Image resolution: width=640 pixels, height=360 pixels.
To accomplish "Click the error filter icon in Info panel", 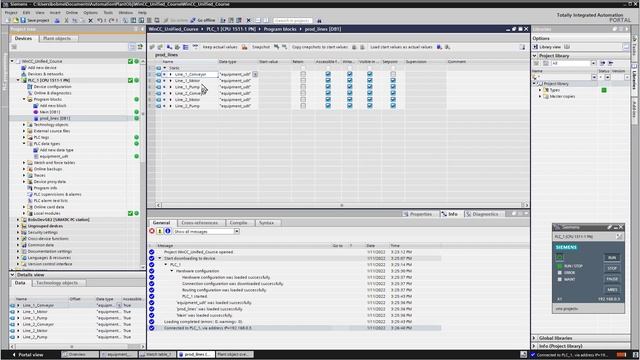I will (152, 231).
